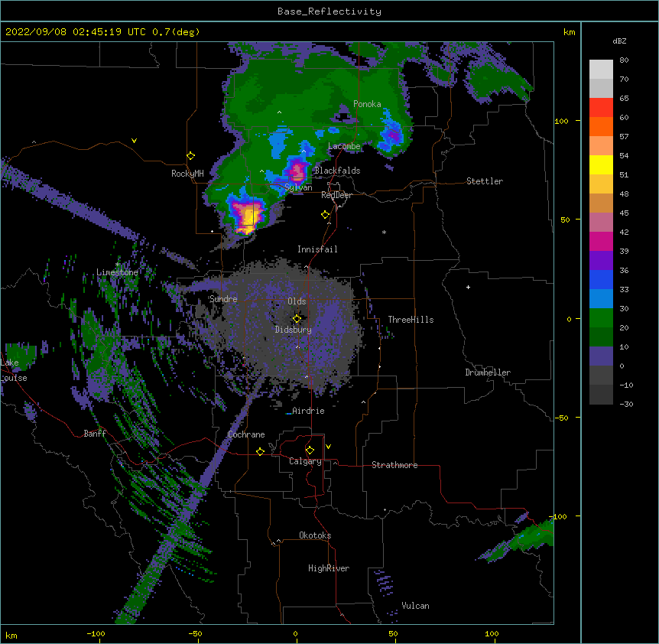Select the bright yellow 51–54 dBZ swatch
Viewport: 659px width, 644px height.
pos(601,164)
